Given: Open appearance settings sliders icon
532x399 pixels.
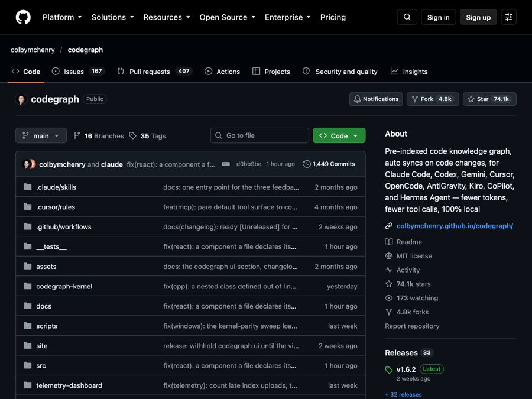Looking at the screenshot, I should (x=508, y=17).
